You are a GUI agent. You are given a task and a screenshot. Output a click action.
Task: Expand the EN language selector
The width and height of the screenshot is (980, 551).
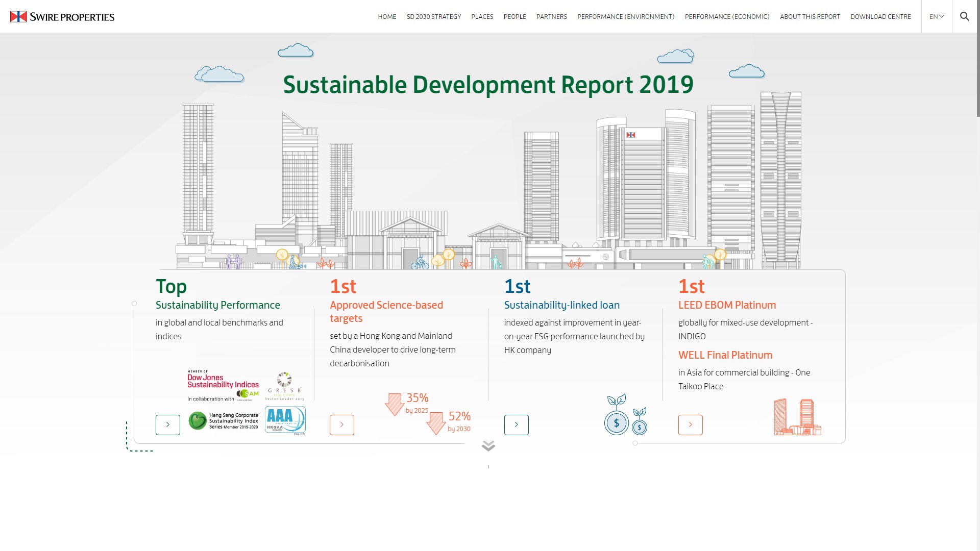click(936, 16)
